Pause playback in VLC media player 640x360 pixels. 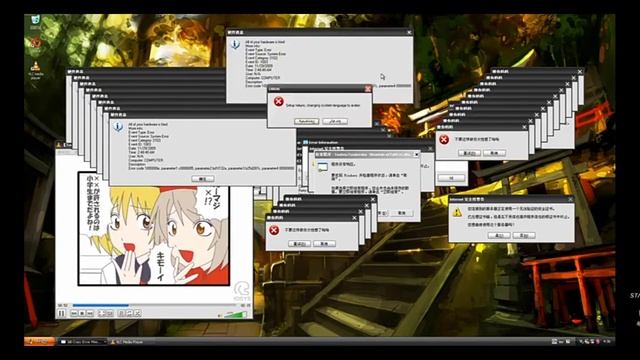tap(61, 313)
